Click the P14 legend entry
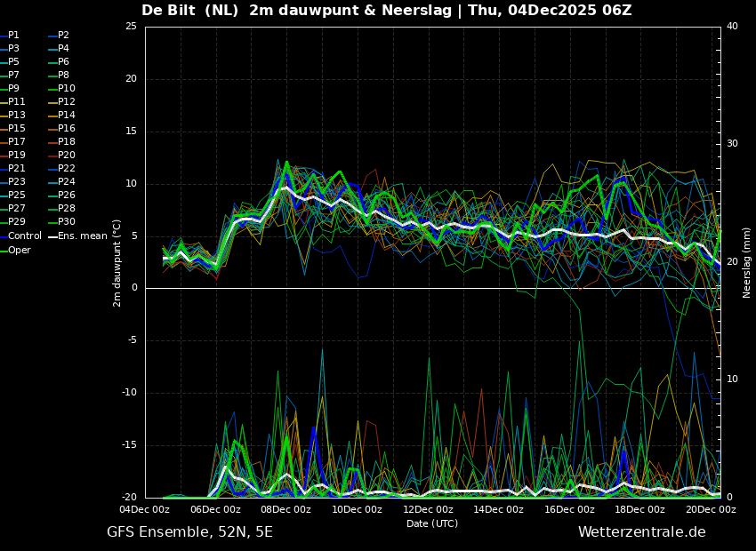Screen dimensions: 756x551 [x=61, y=116]
